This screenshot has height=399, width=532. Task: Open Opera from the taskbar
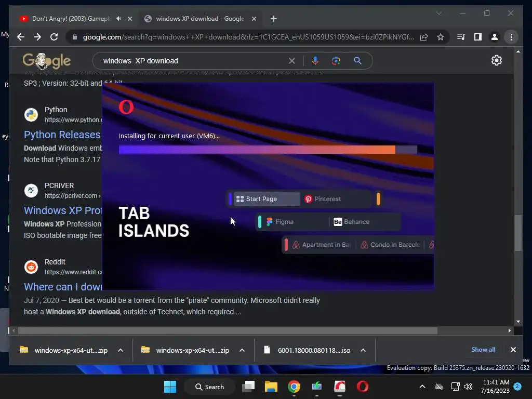click(x=362, y=387)
